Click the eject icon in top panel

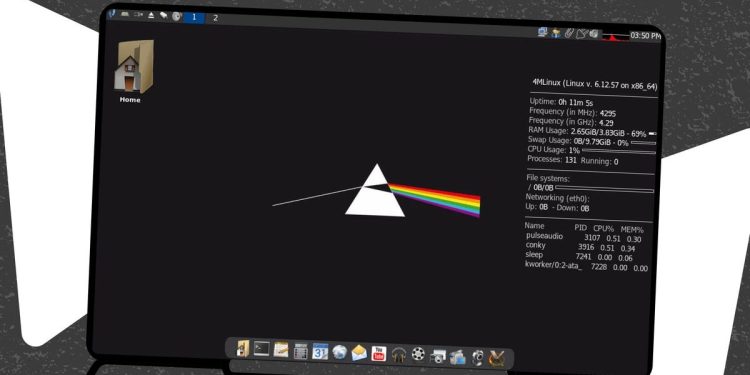pos(151,15)
